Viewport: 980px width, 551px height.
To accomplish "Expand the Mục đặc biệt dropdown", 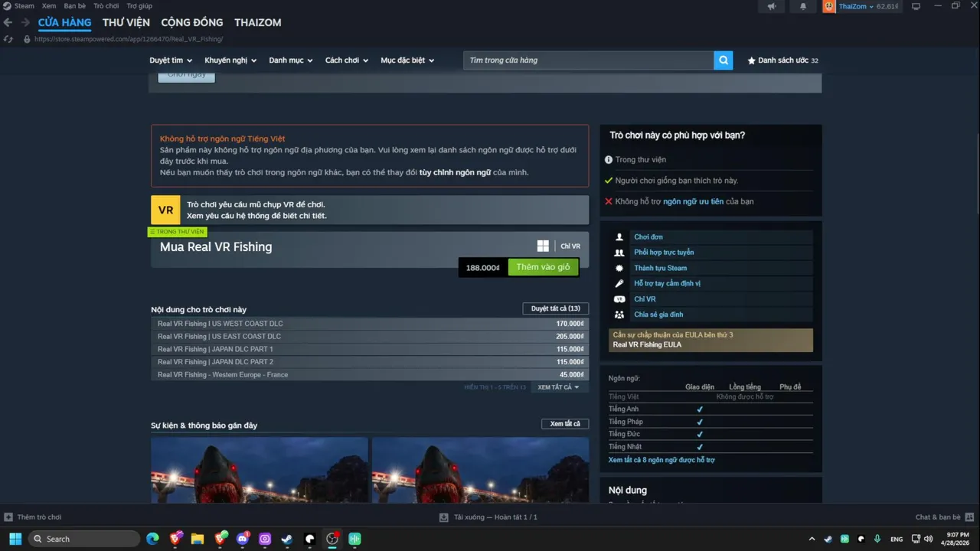I will [x=407, y=60].
